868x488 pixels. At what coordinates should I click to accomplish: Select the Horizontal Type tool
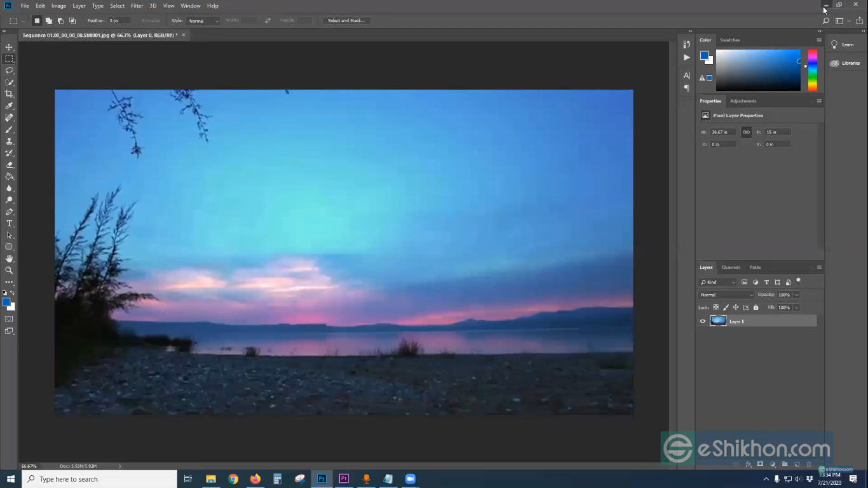point(9,223)
